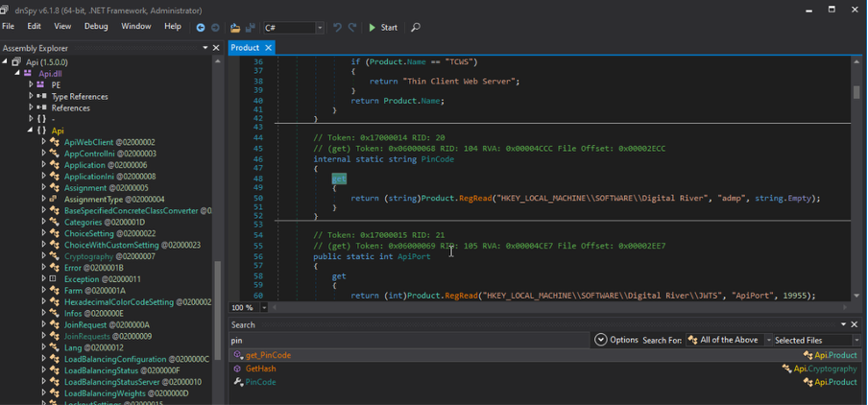This screenshot has width=868, height=405.
Task: Select LoadBalancingStatusServer class
Action: (133, 382)
